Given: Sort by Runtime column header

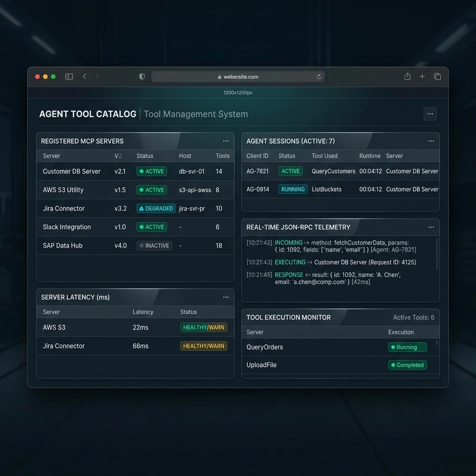Looking at the screenshot, I should [x=370, y=156].
